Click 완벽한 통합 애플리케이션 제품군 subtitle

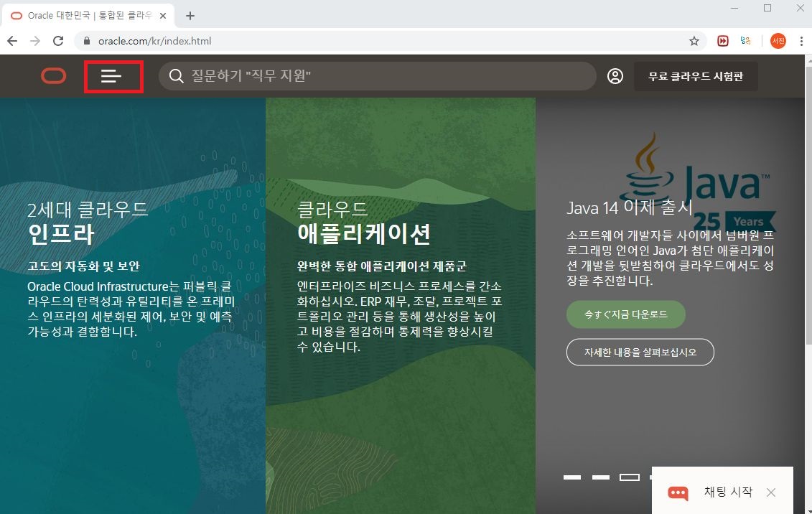pos(381,266)
